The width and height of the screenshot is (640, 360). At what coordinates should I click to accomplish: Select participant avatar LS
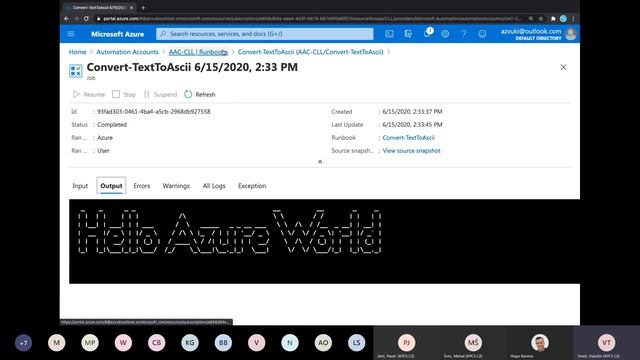tap(356, 343)
